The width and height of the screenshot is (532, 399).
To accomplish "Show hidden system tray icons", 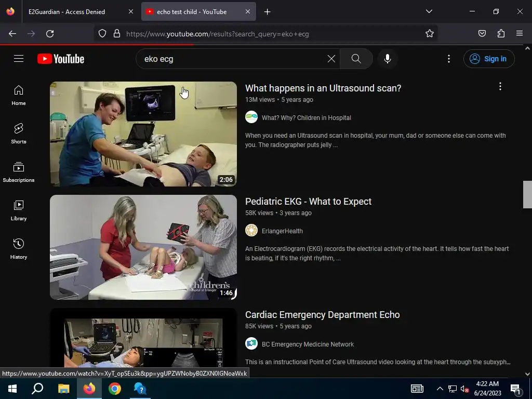I will (440, 389).
